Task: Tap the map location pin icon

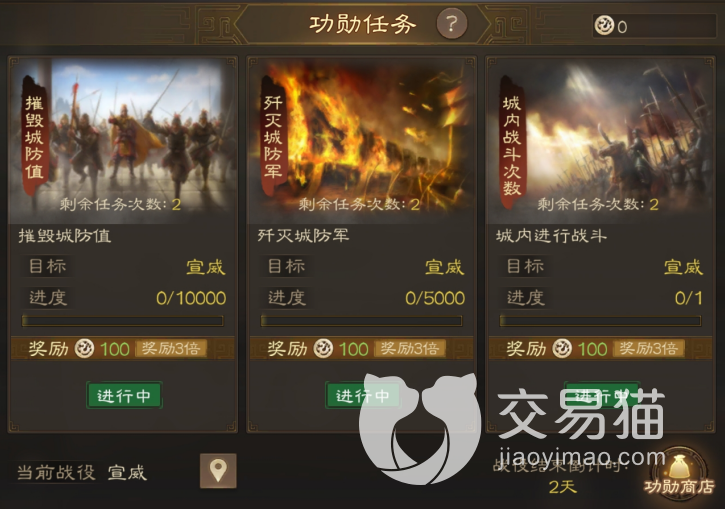Action: pyautogui.click(x=218, y=471)
